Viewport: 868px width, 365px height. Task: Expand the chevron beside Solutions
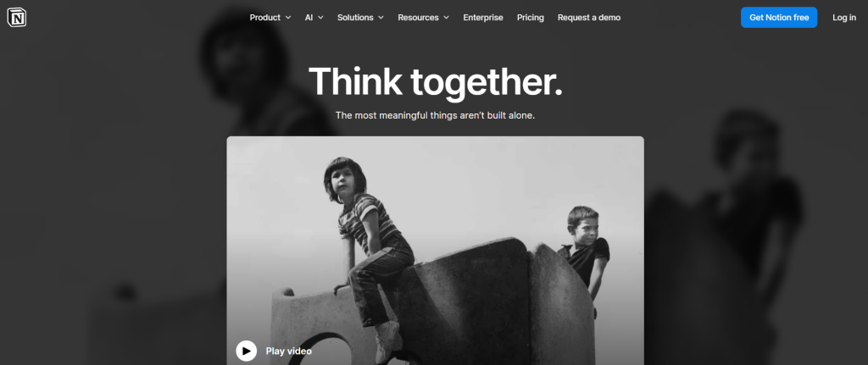click(x=381, y=18)
